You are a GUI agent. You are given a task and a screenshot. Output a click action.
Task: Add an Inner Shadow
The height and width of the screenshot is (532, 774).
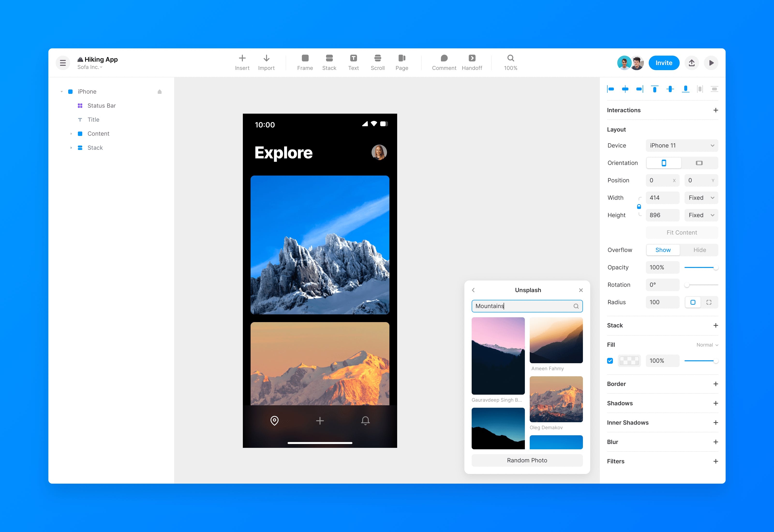pyautogui.click(x=716, y=423)
